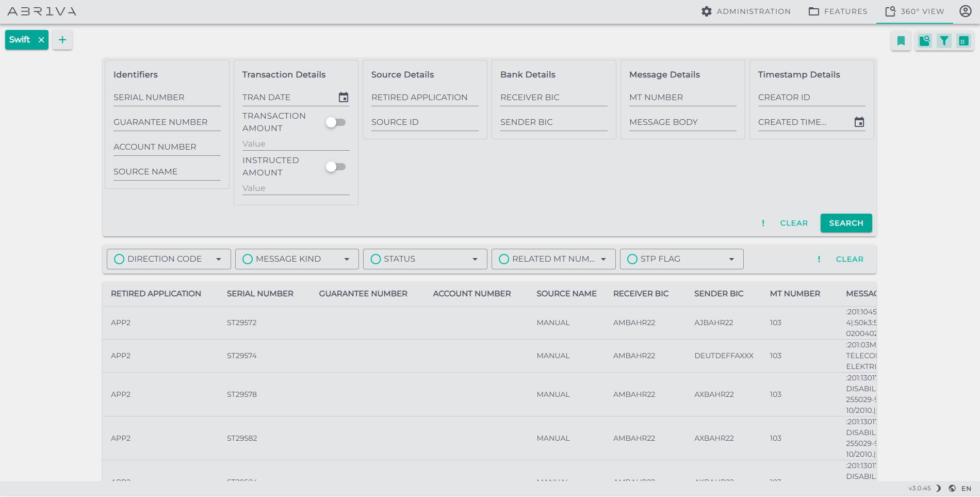Open the Tran Date calendar picker

[x=343, y=98]
